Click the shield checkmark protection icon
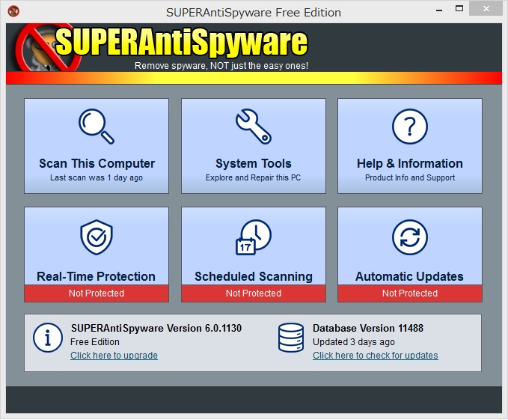Screen dimensions: 508x420 point(97,237)
